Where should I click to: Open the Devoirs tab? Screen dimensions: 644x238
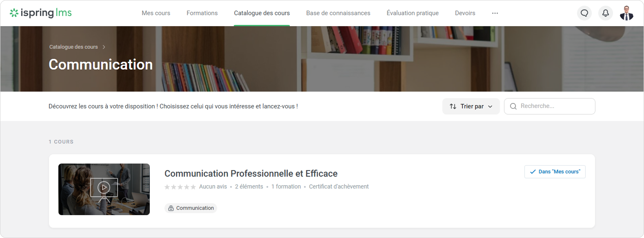click(x=465, y=13)
